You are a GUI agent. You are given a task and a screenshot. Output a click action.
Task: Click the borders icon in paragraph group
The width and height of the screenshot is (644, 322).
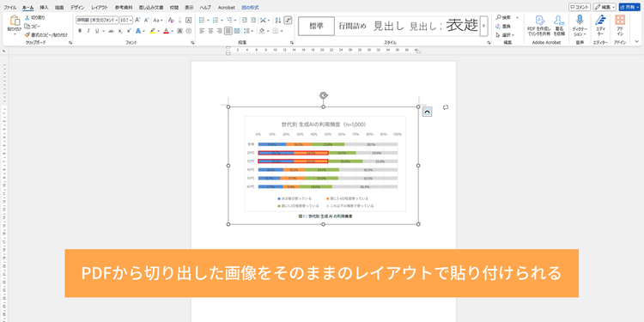(276, 31)
